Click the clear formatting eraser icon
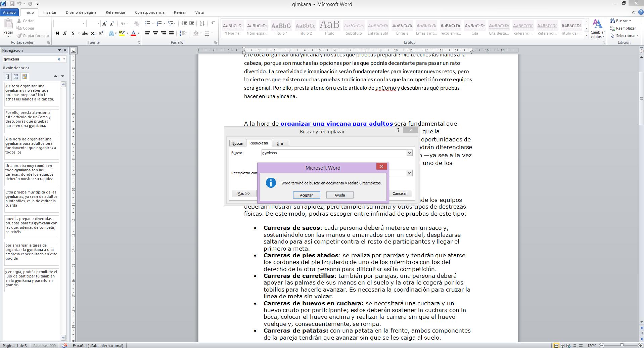 pyautogui.click(x=136, y=24)
